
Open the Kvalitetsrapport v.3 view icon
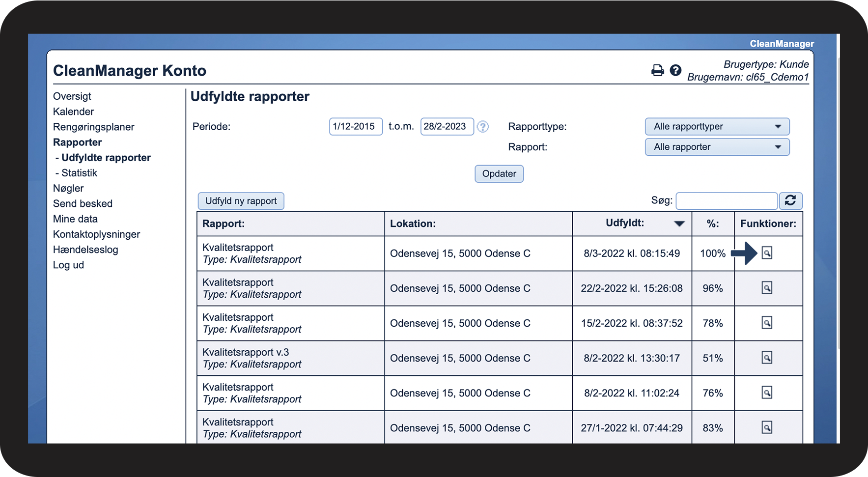(x=766, y=358)
